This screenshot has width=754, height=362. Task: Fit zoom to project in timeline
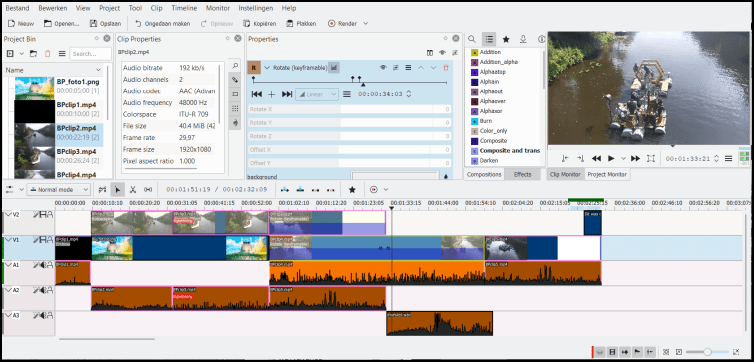pyautogui.click(x=666, y=352)
